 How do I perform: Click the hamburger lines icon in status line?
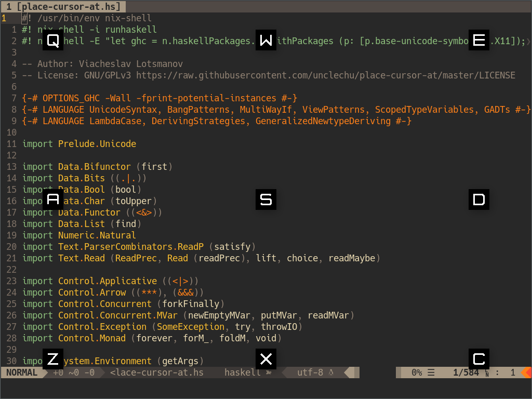(x=431, y=373)
